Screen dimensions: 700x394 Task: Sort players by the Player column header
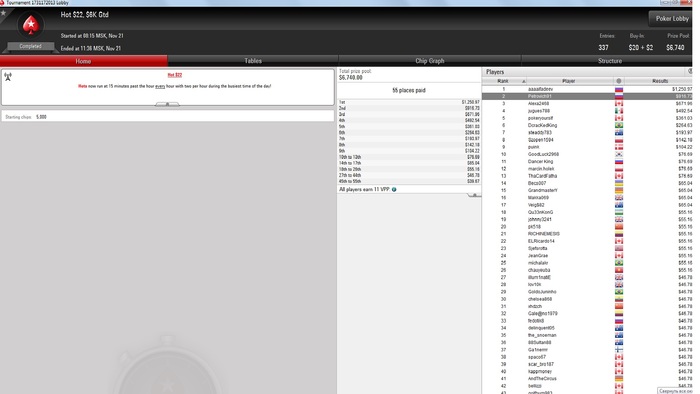569,81
